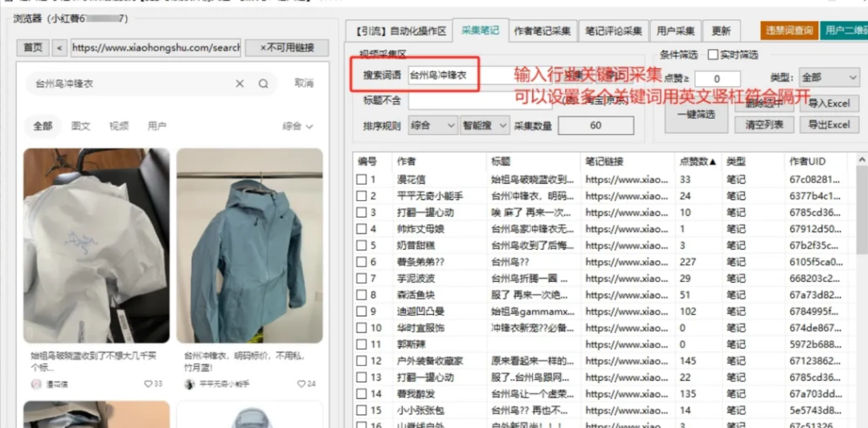Screen dimensions: 868x428
Task: Open the 作者笔记采集 tab
Action: 542,31
